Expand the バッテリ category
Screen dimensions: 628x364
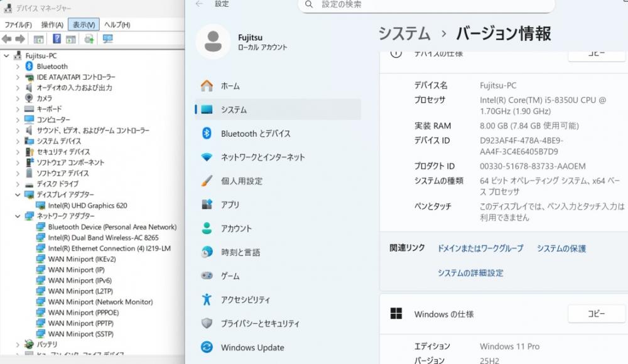pyautogui.click(x=18, y=345)
